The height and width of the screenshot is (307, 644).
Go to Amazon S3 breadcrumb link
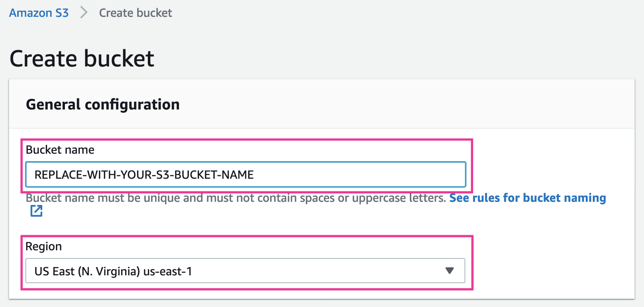pos(39,13)
